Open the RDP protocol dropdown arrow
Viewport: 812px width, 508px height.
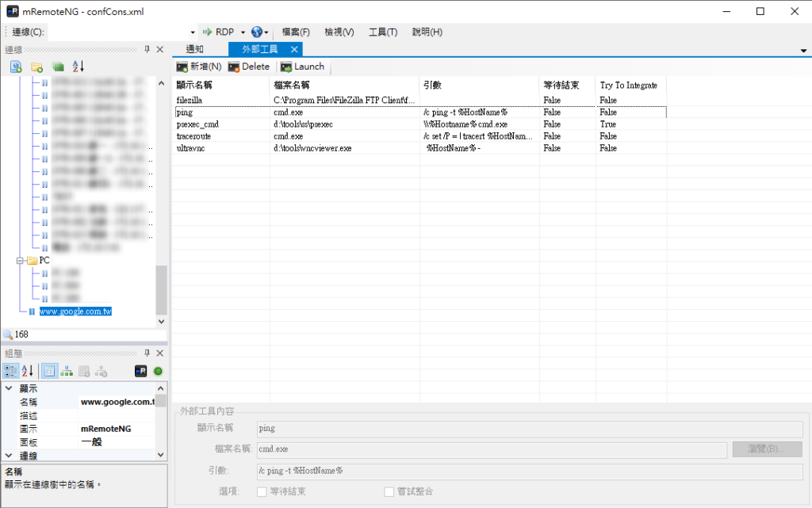(x=243, y=32)
